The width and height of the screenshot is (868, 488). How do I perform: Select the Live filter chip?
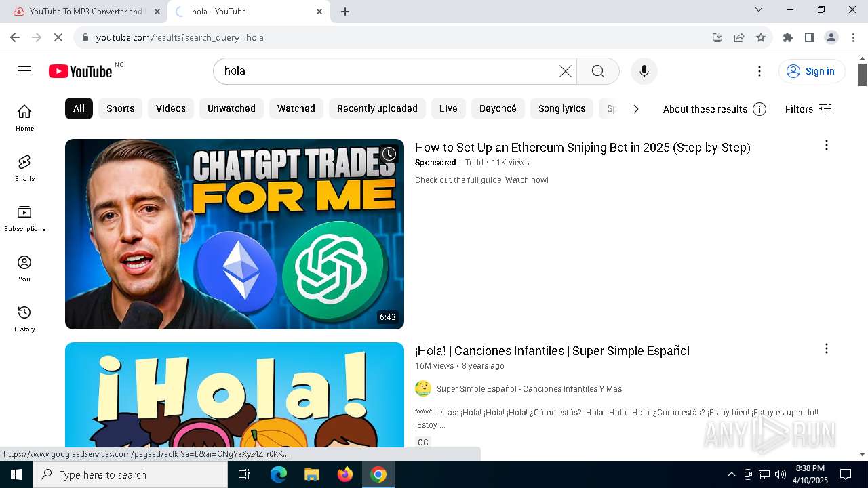pos(448,108)
